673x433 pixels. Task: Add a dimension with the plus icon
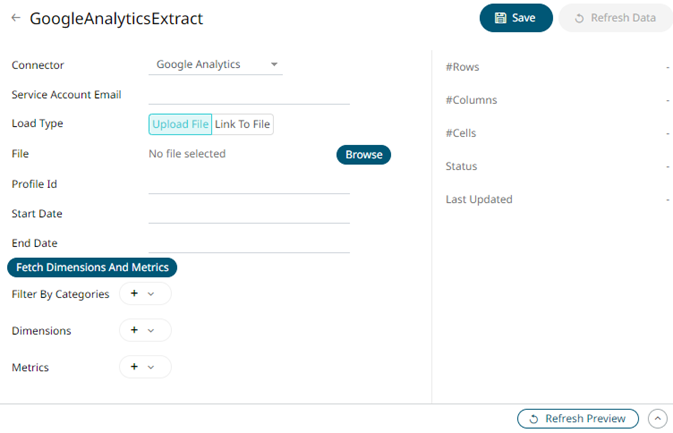coord(134,330)
